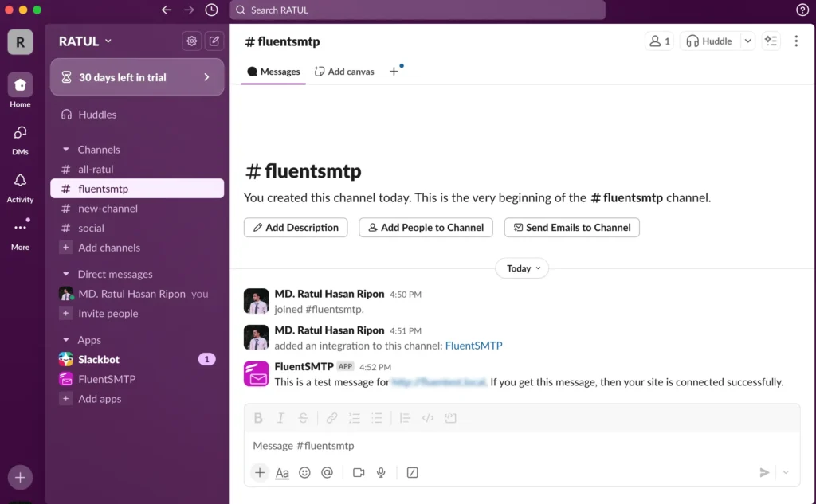The image size is (816, 504).
Task: Record a video clip
Action: (x=359, y=472)
